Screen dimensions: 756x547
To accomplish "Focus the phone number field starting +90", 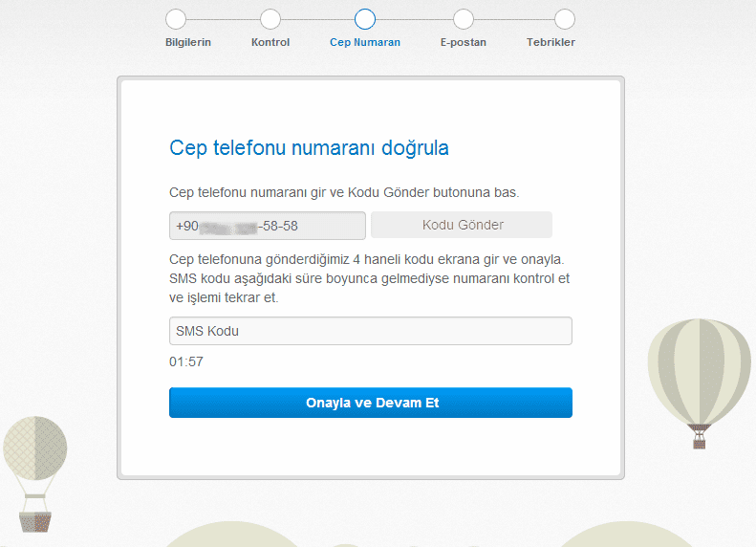I will tap(267, 226).
